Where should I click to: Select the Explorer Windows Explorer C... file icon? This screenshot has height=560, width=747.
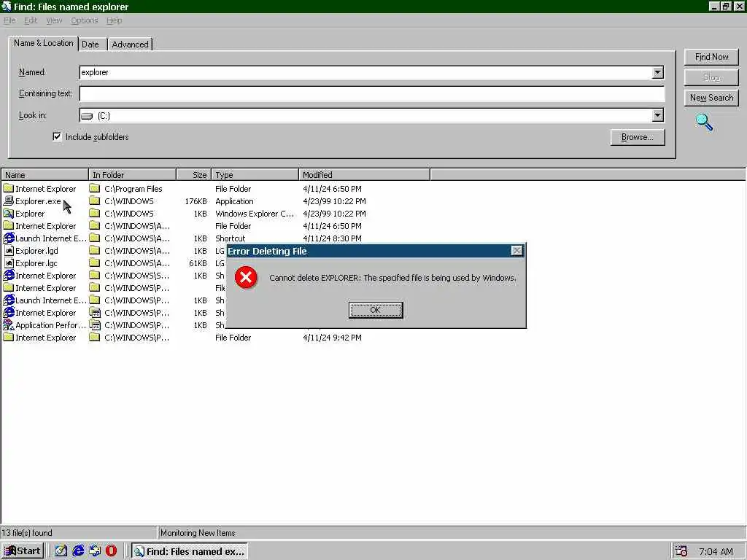coord(9,214)
